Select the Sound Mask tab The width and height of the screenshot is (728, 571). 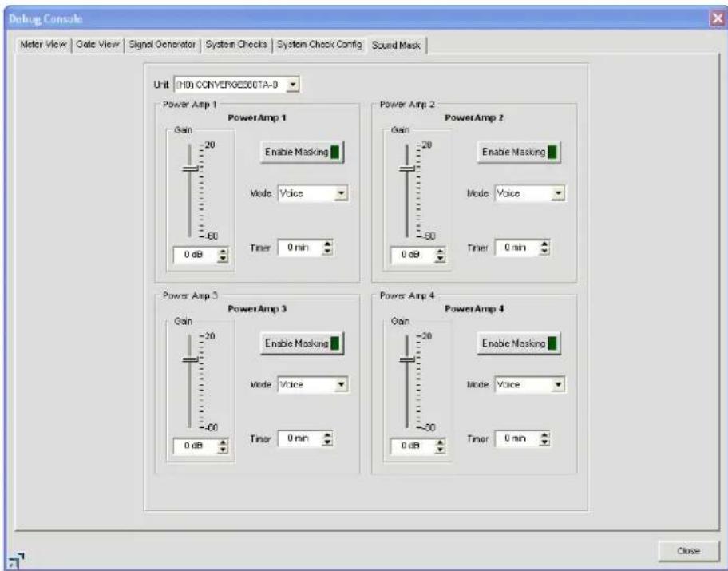[x=396, y=45]
